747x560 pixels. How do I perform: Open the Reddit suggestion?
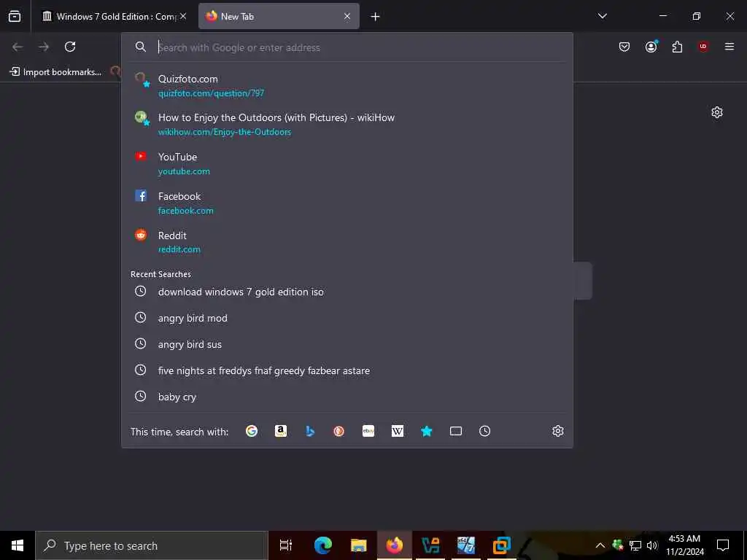tap(347, 242)
